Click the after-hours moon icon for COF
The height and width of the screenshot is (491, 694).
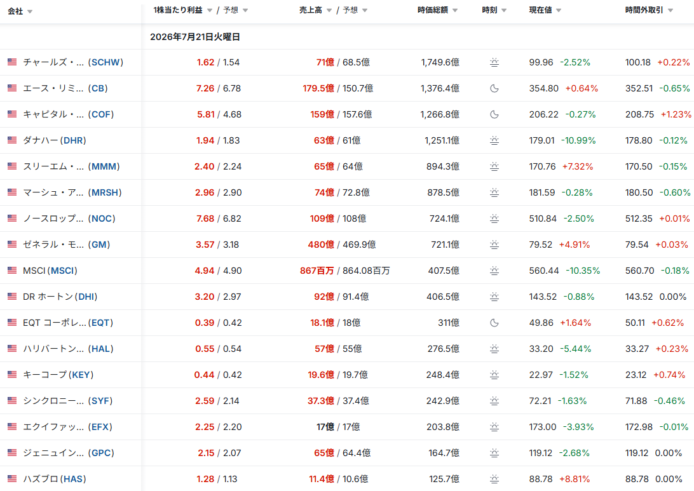tap(494, 115)
